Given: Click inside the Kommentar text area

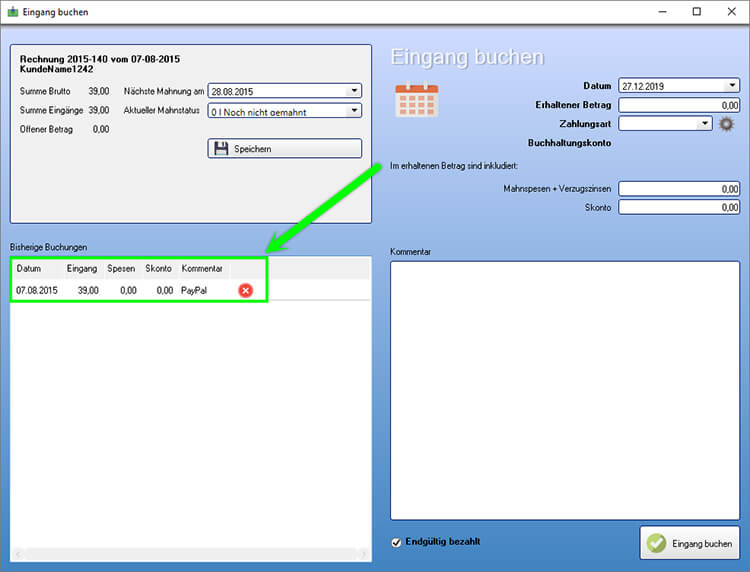Looking at the screenshot, I should pyautogui.click(x=565, y=390).
